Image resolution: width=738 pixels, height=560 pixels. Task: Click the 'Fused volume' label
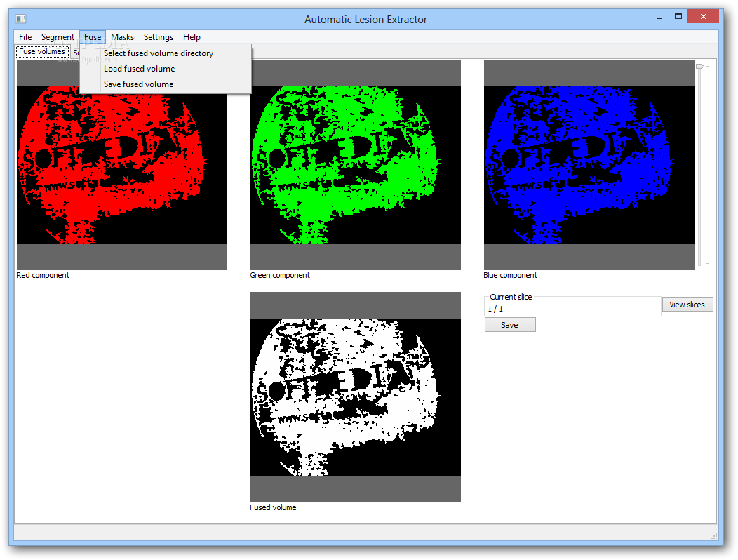click(273, 508)
